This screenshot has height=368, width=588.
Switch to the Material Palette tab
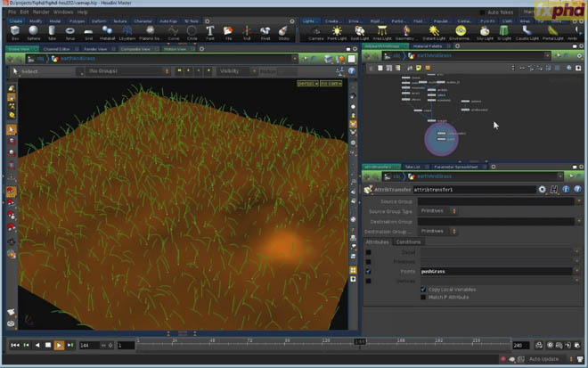[x=427, y=46]
